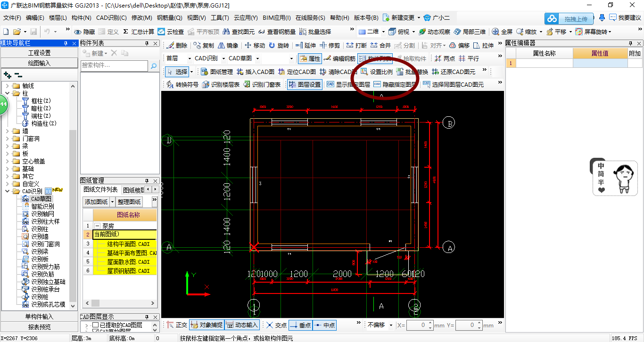The width and height of the screenshot is (644, 342).
Task: Click the 绘图输入 button
Action: [39, 63]
